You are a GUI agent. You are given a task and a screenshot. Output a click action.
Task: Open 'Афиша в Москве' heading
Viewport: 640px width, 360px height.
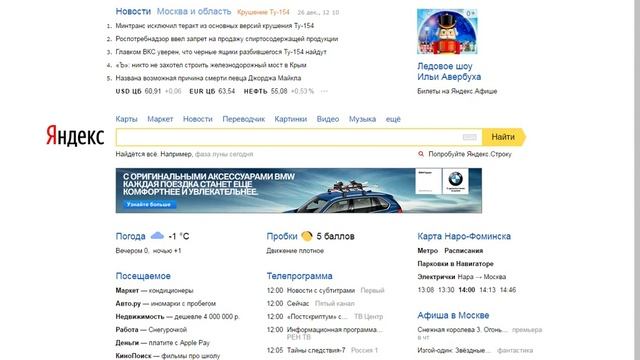453,315
